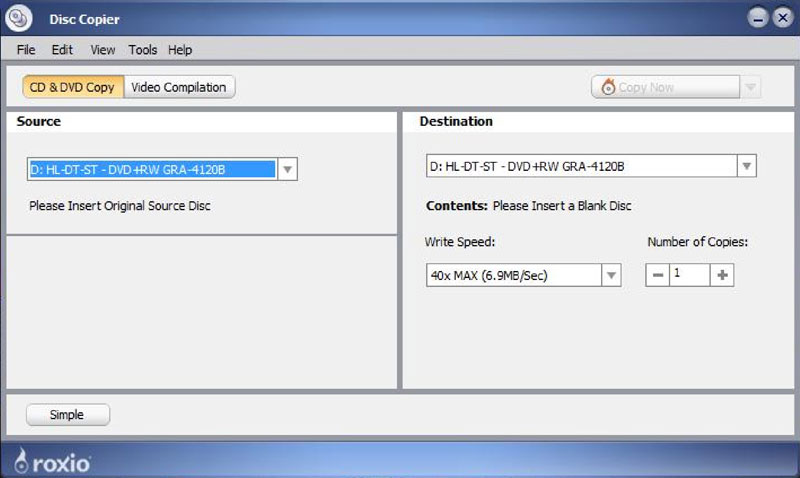Open the Tools menu

click(142, 50)
